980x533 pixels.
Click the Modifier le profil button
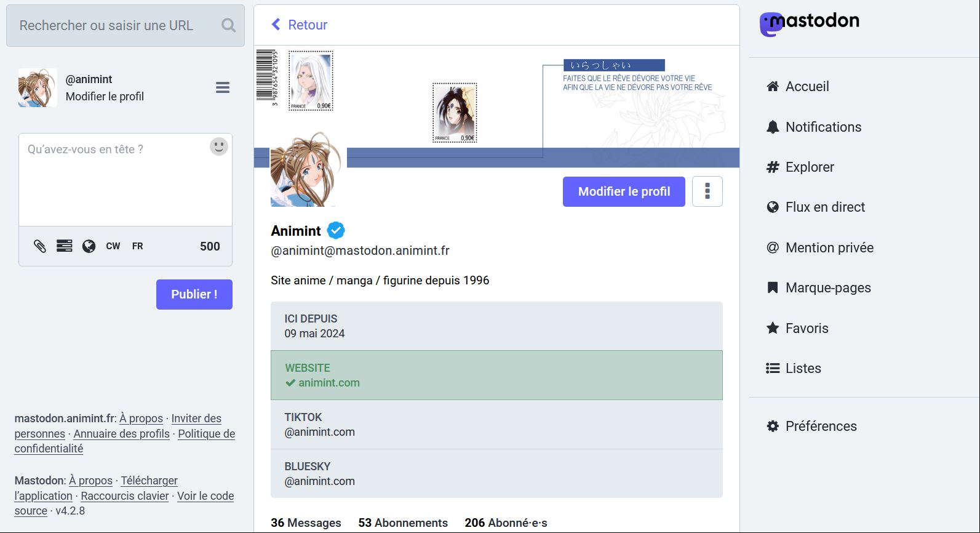pyautogui.click(x=624, y=191)
